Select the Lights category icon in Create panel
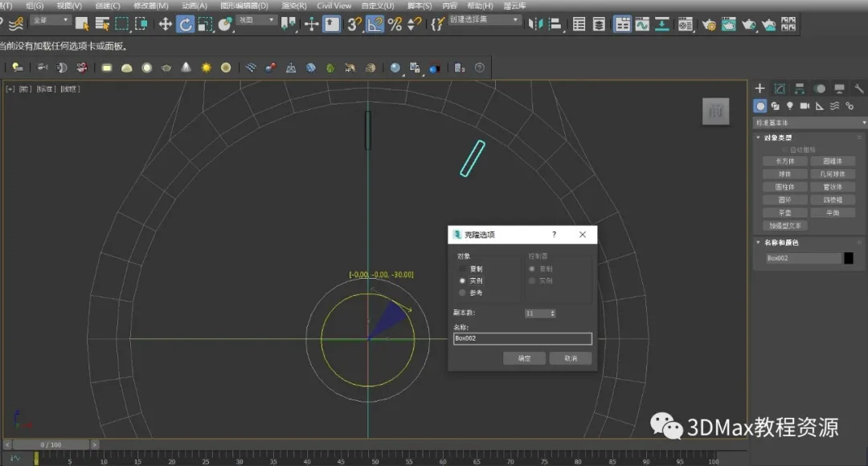868x466 pixels. tap(790, 106)
